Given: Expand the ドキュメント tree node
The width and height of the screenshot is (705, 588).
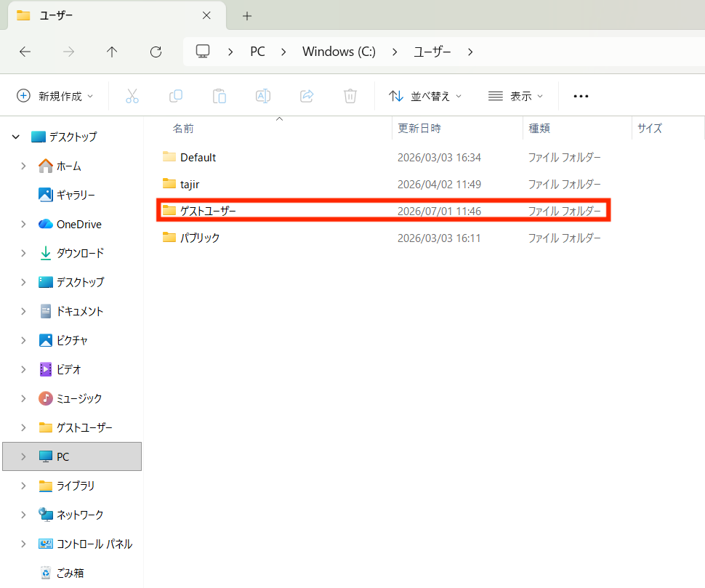Looking at the screenshot, I should pyautogui.click(x=23, y=311).
